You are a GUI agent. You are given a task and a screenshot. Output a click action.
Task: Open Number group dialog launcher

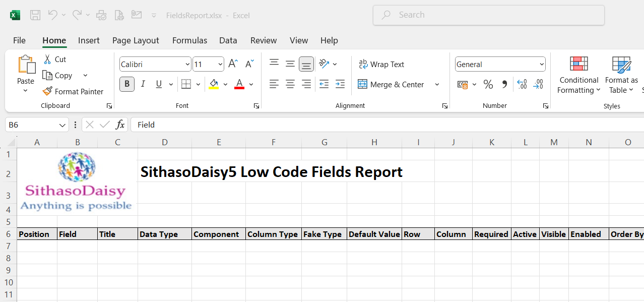[545, 106]
